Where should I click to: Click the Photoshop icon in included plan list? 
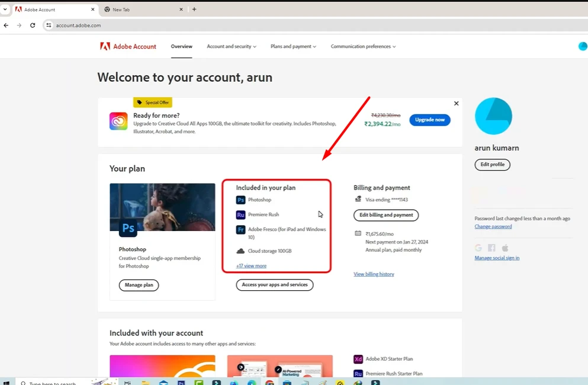coord(241,200)
